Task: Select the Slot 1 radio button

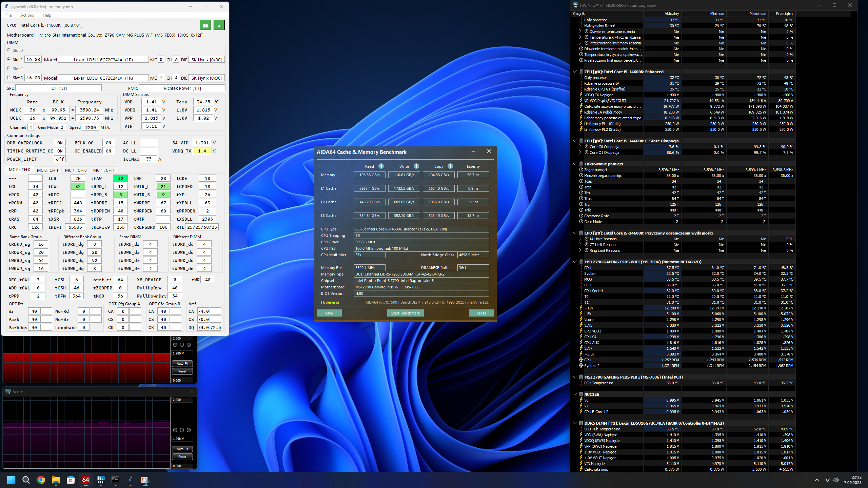Action: click(9, 59)
